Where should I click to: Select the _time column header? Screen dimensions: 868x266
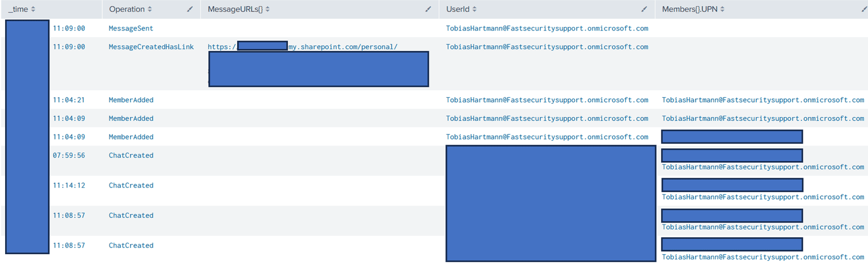(18, 9)
